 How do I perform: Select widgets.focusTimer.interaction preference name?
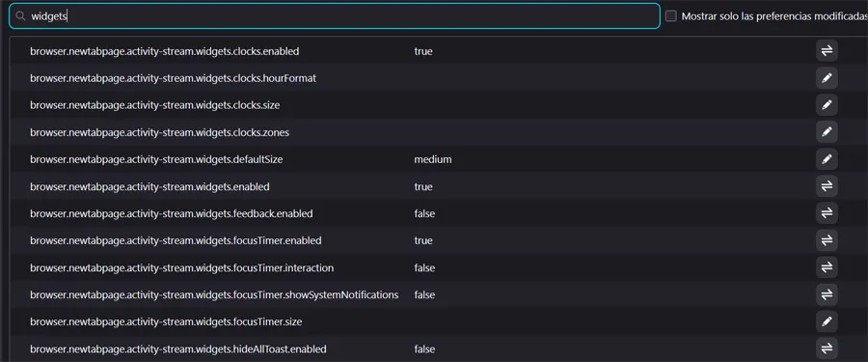[x=181, y=267]
